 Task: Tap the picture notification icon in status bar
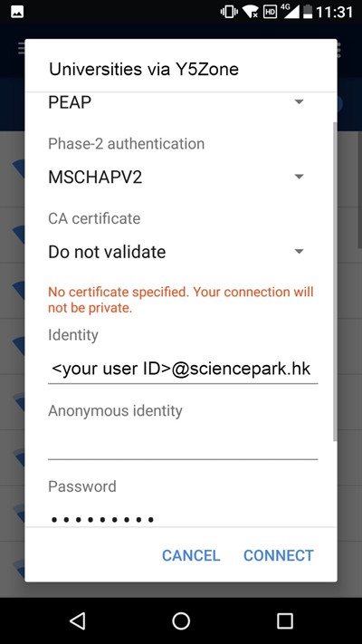click(17, 12)
